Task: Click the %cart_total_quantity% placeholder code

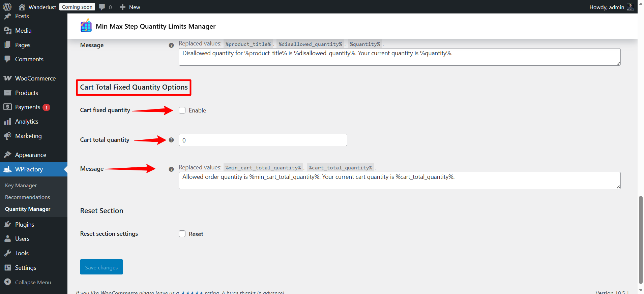Action: point(341,168)
